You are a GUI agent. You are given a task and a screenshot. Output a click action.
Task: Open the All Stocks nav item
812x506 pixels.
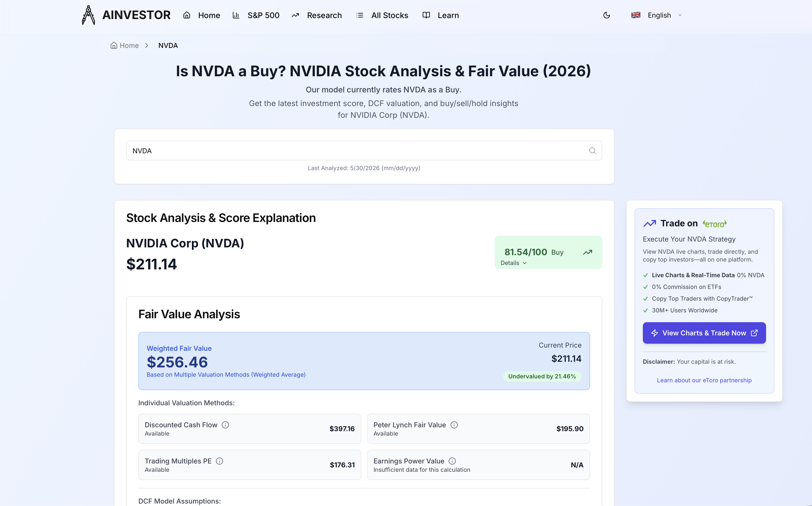389,15
